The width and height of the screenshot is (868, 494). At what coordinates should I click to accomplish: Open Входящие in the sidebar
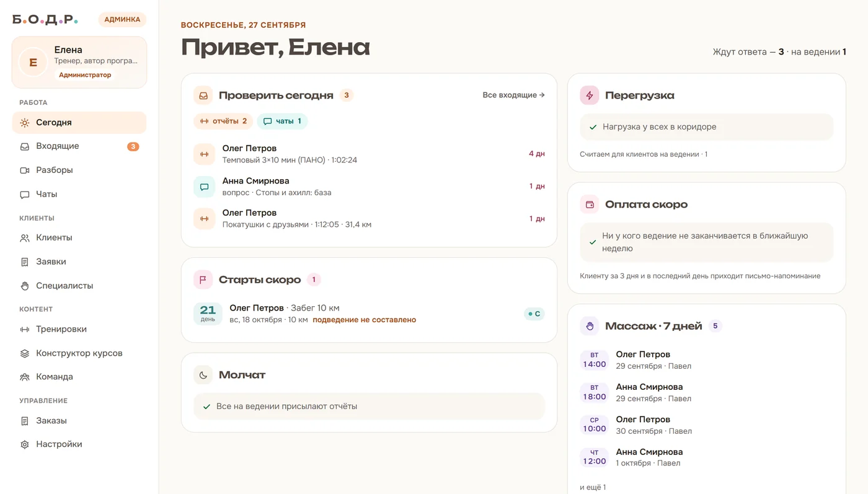tap(79, 146)
